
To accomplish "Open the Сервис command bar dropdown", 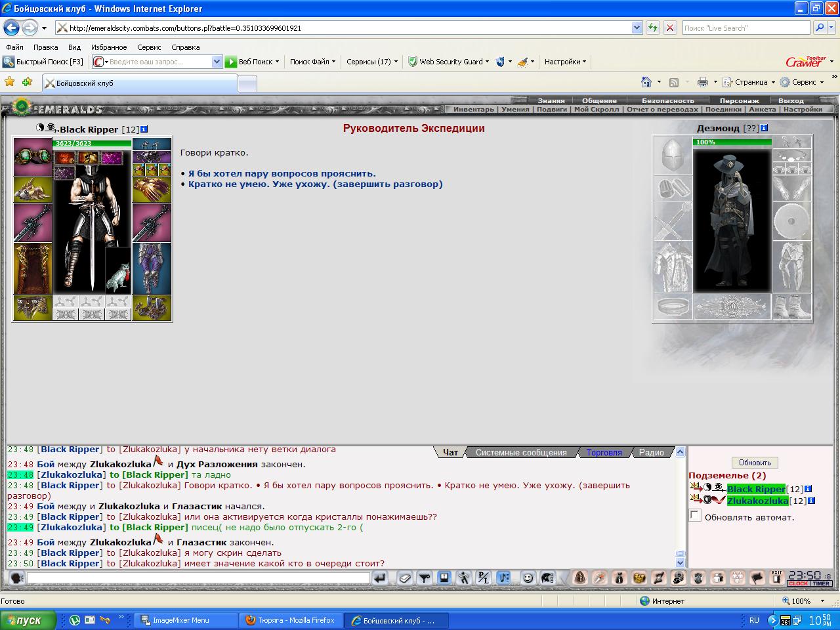I will (801, 82).
